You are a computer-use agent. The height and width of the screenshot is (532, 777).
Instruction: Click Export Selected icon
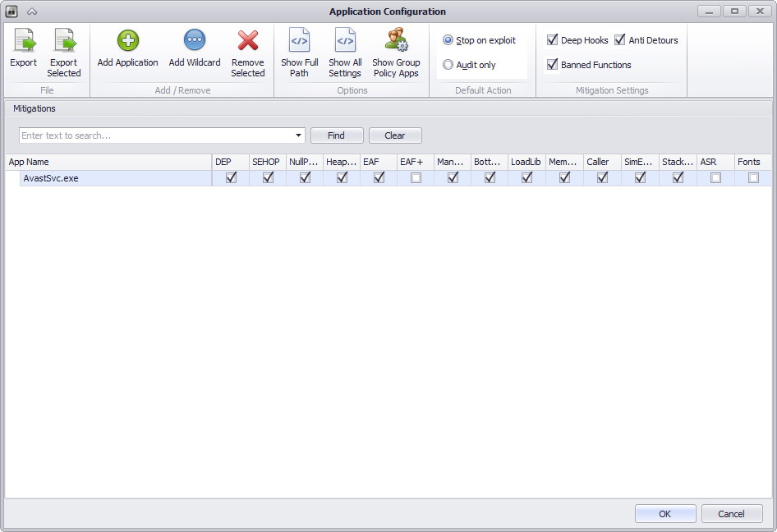point(63,41)
